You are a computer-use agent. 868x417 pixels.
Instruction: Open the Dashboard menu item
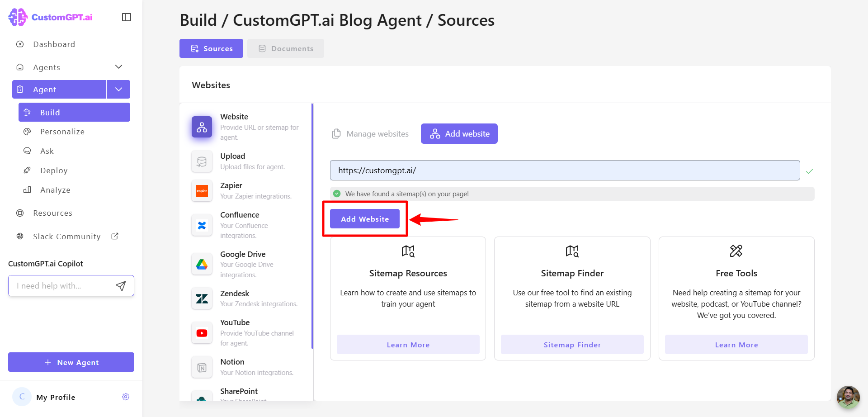point(54,44)
